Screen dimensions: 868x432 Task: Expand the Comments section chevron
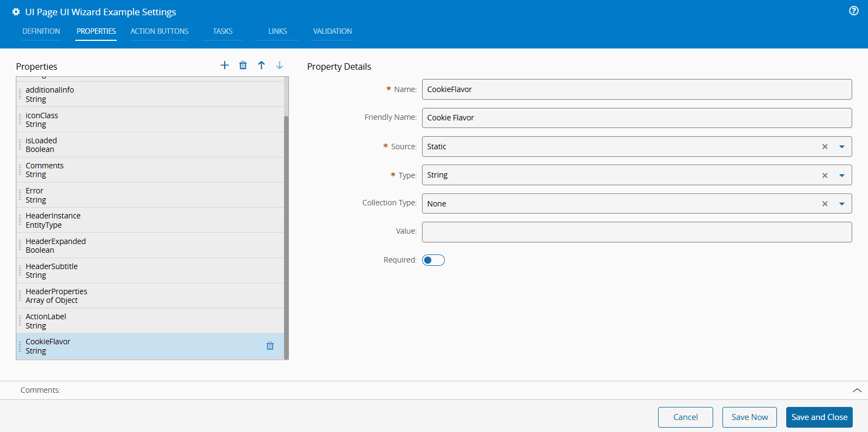[857, 390]
